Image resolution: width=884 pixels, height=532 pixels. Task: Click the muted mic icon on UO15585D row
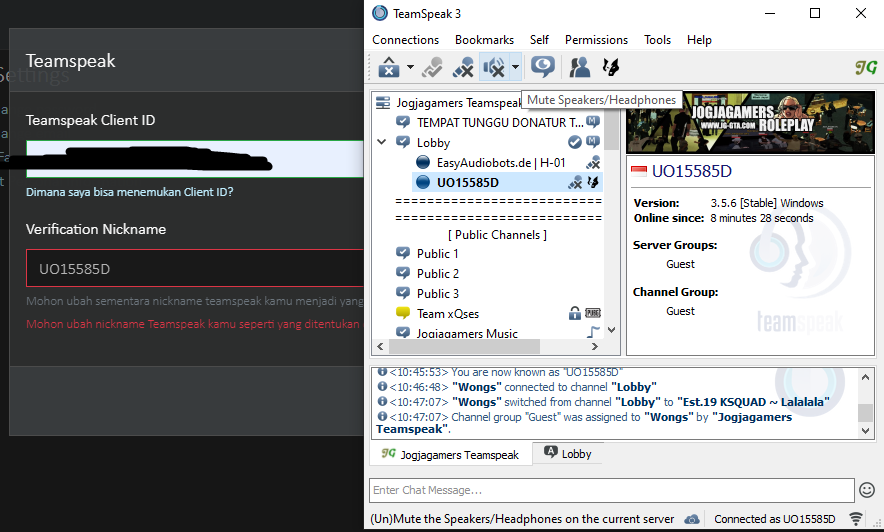click(574, 183)
